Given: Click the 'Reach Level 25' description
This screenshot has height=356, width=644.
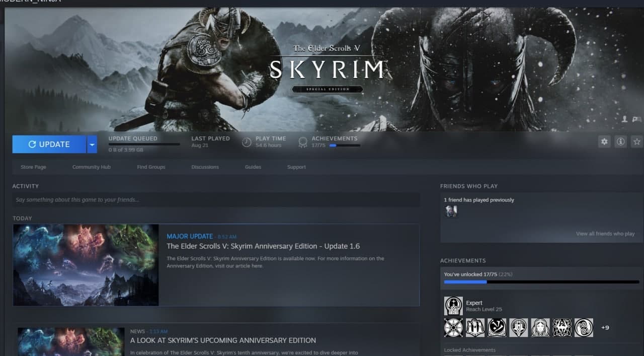Looking at the screenshot, I should tap(484, 309).
